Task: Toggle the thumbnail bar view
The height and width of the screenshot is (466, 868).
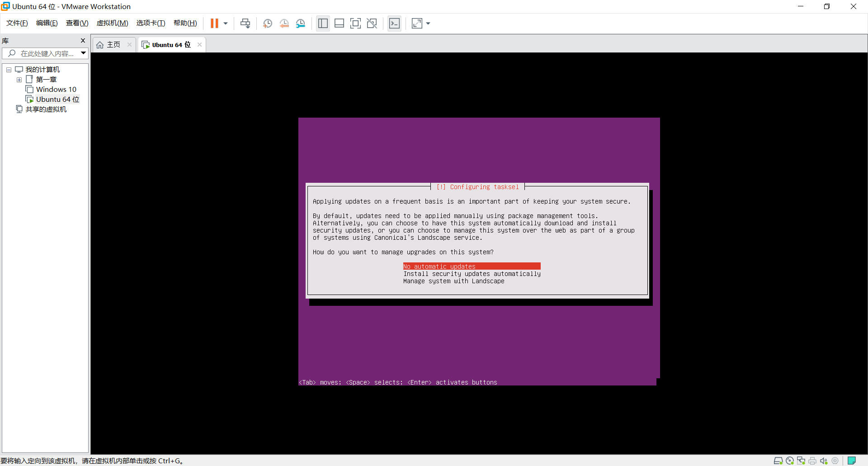Action: (x=339, y=24)
